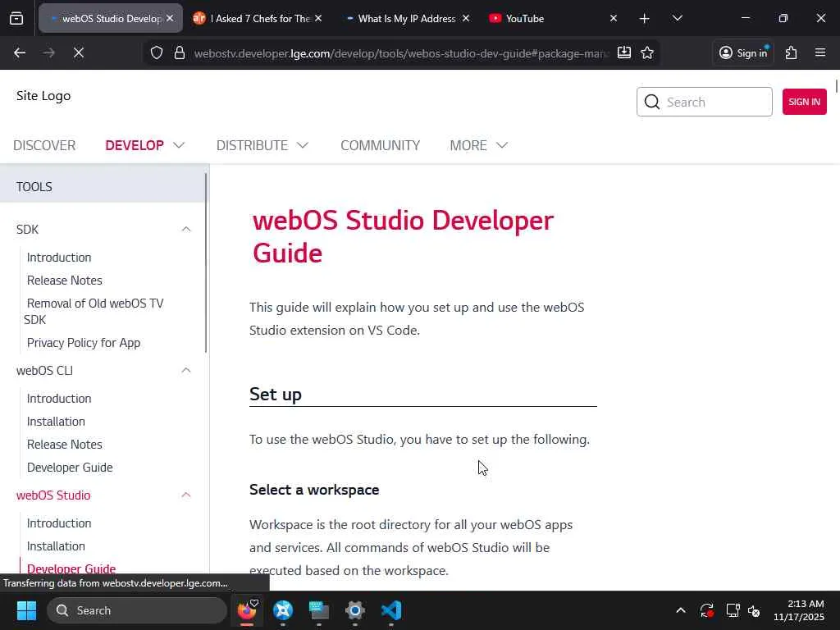
Task: Click the install/download icon in address bar
Action: (x=624, y=52)
